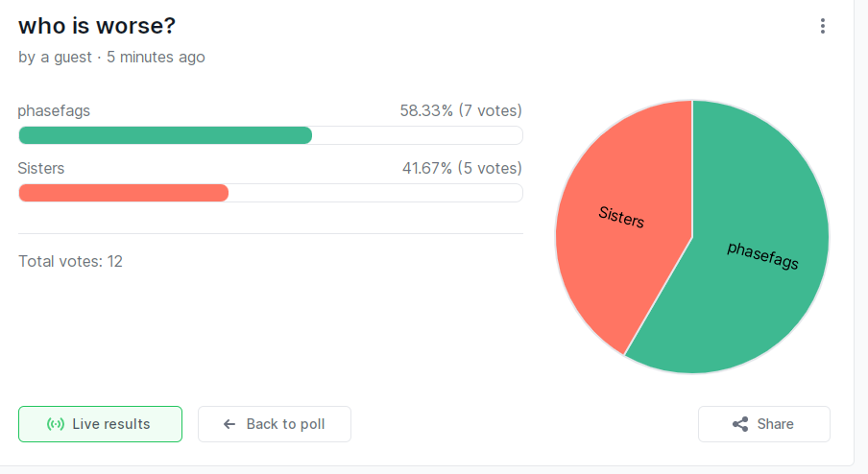The image size is (868, 474).
Task: Click the share icon in Share button
Action: [740, 424]
